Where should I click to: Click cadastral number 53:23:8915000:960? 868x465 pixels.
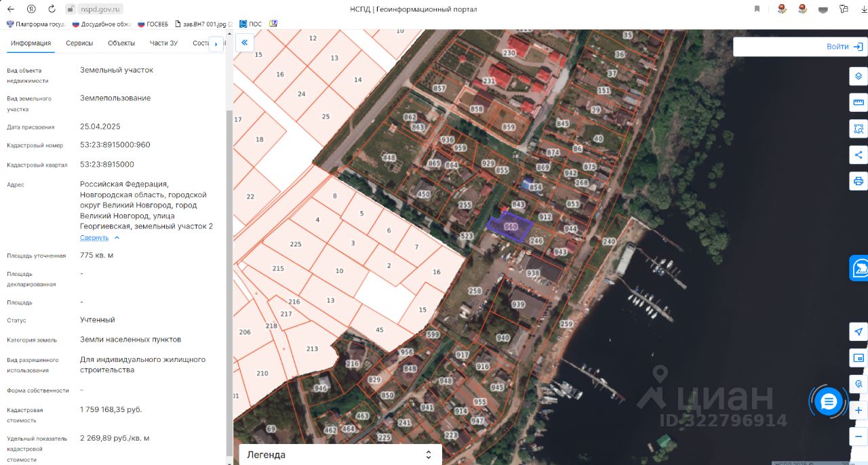tap(115, 145)
